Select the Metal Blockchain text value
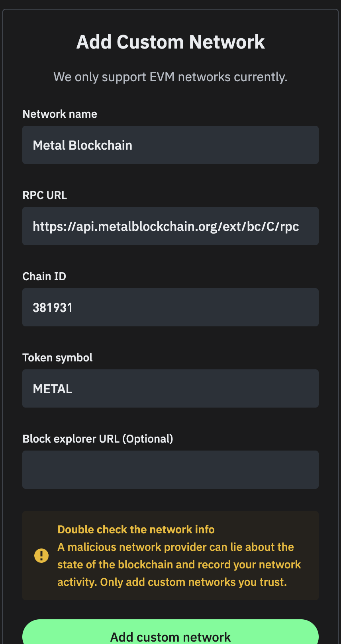Image resolution: width=341 pixels, height=644 pixels. click(x=82, y=145)
